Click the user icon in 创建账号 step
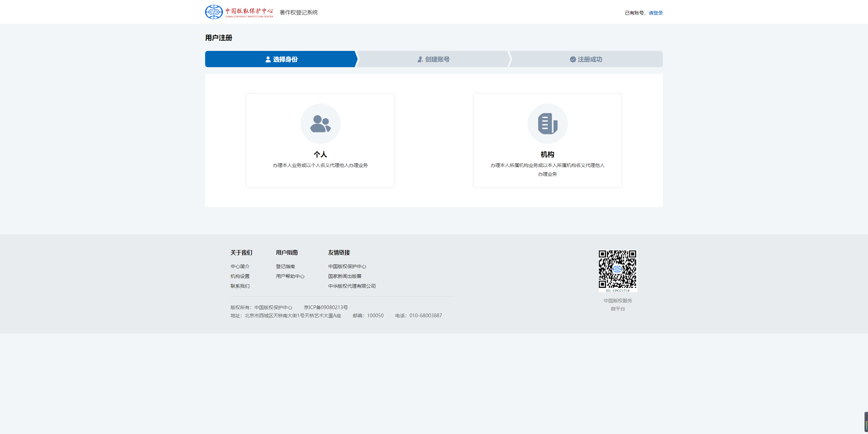 pos(420,59)
